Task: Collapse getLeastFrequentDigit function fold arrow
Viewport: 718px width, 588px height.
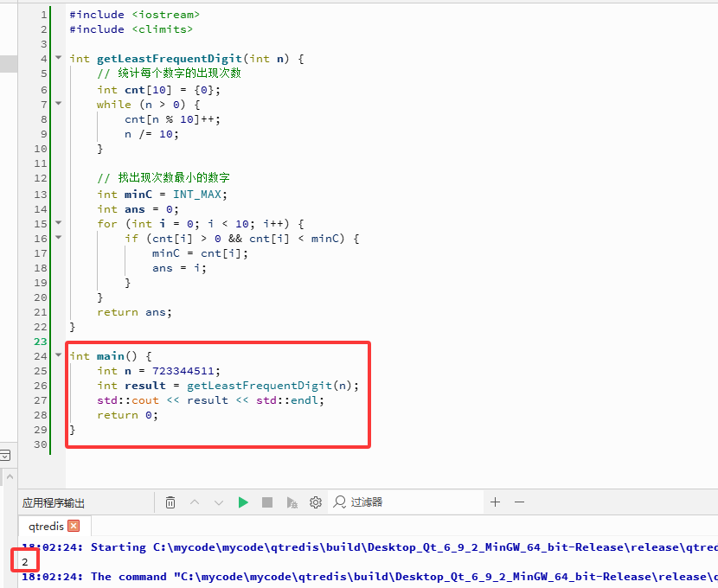Action: pyautogui.click(x=58, y=58)
